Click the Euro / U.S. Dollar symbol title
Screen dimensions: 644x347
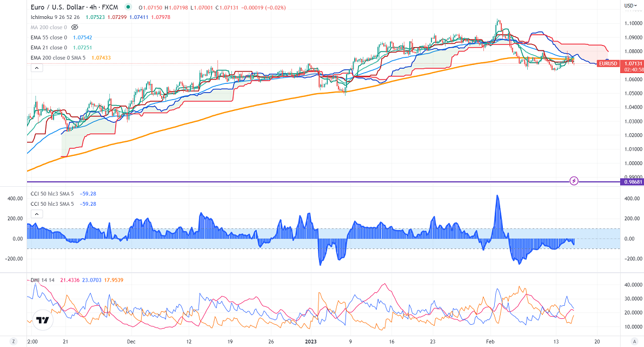[x=65, y=8]
